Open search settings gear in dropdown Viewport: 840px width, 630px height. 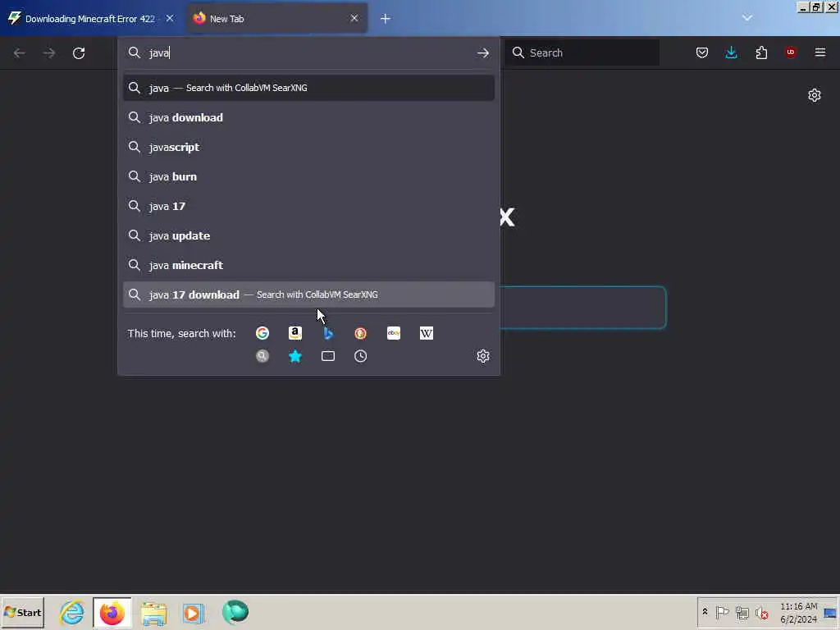[483, 356]
